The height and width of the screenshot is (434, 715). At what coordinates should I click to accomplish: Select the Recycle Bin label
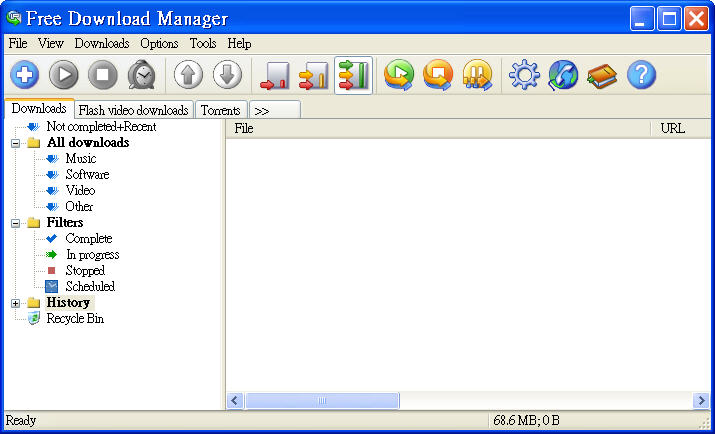pos(75,319)
